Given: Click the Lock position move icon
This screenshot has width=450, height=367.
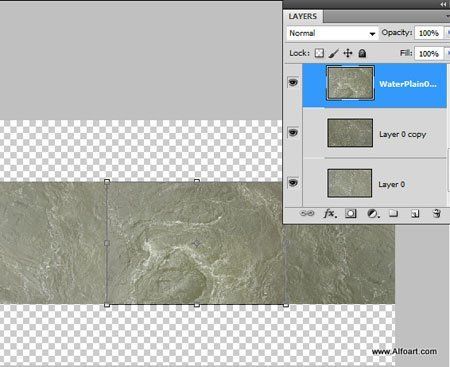Looking at the screenshot, I should point(348,53).
